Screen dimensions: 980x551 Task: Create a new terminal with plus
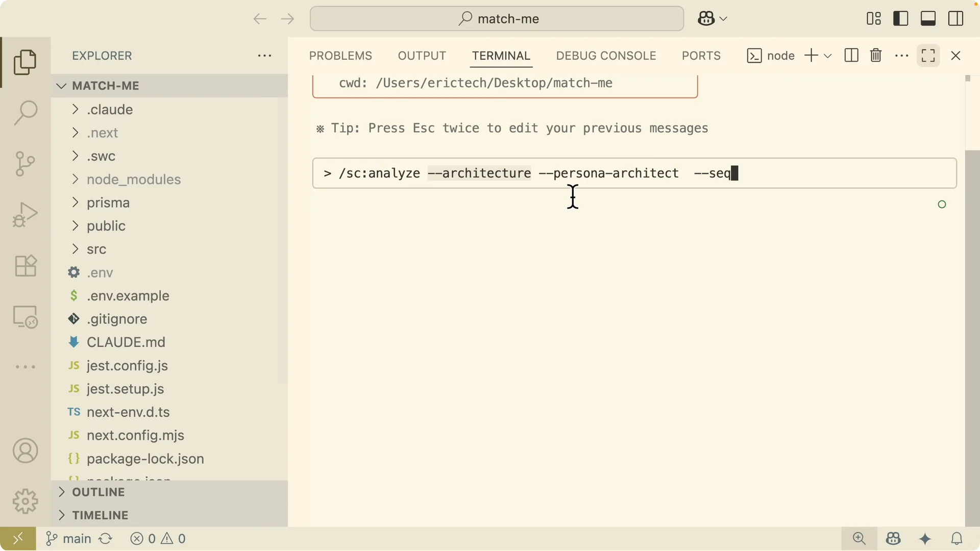pos(811,56)
